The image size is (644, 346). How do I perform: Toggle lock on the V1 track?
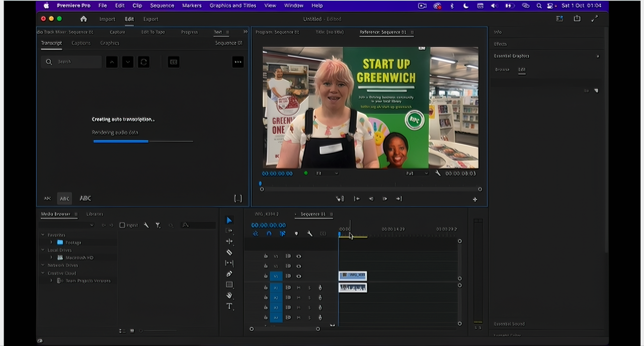[x=266, y=276]
